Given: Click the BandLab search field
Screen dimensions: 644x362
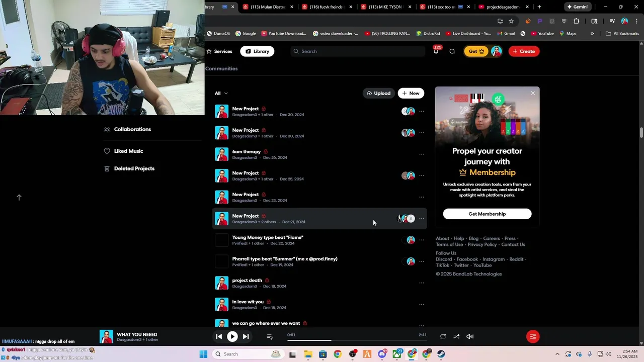Looking at the screenshot, I should 358,51.
